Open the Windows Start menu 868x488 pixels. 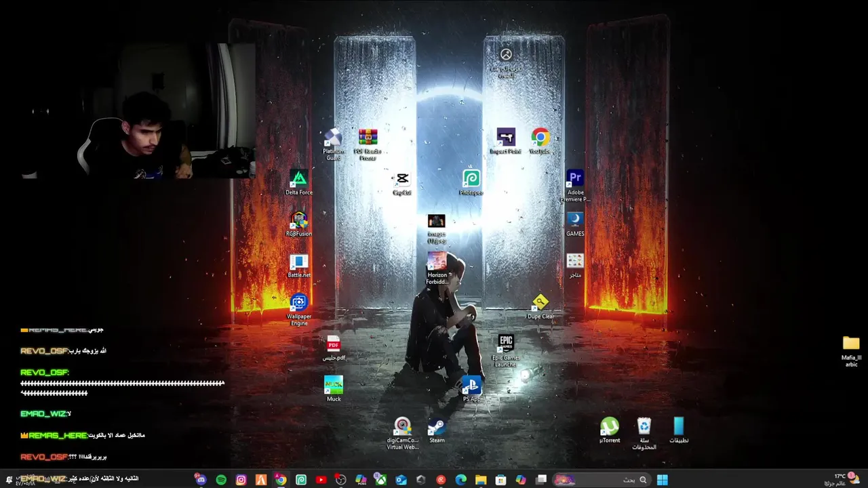662,480
